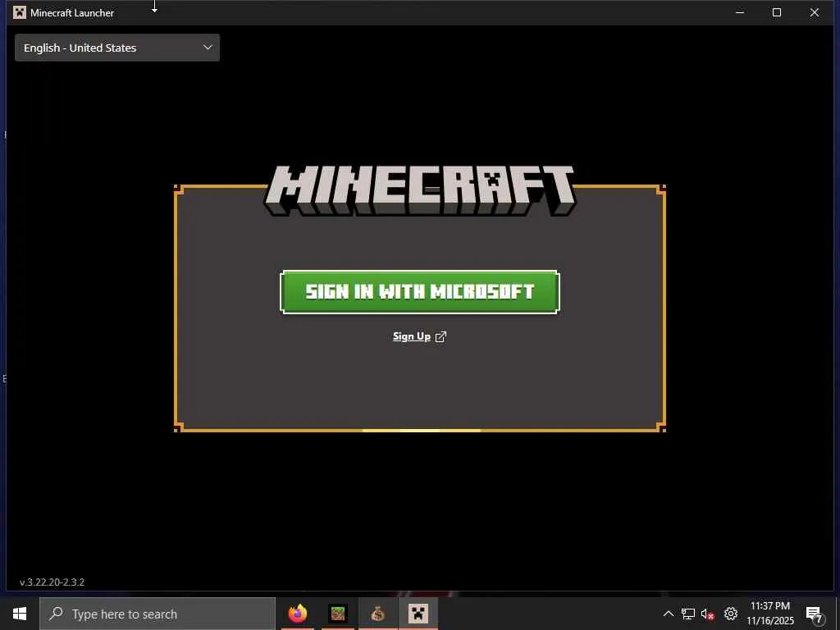Viewport: 840px width, 630px height.
Task: Open the network status tray icon
Action: 688,614
